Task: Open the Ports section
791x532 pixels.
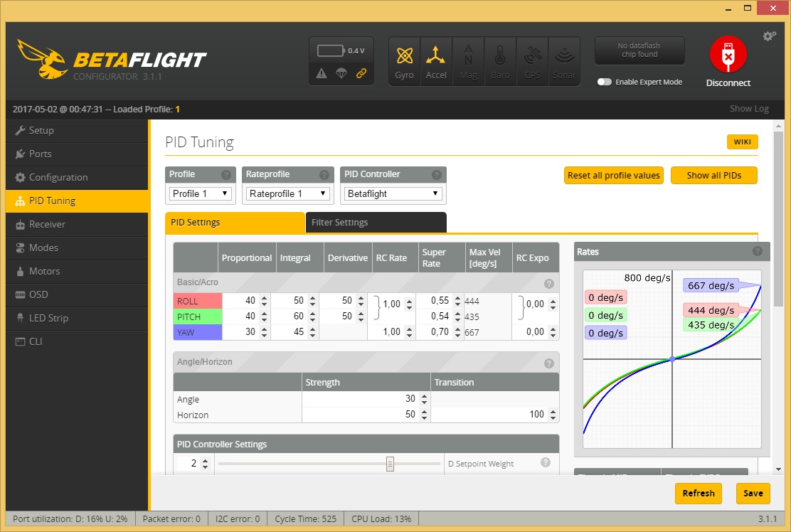Action: coord(78,154)
